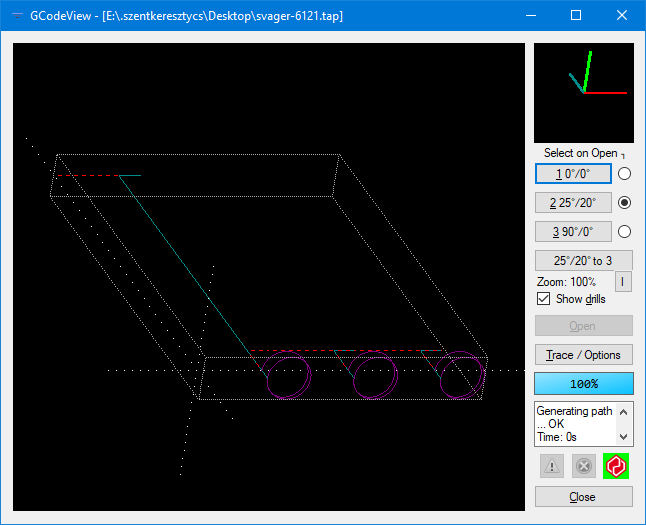Click the 100% progress bar
This screenshot has width=646, height=525.
583,384
